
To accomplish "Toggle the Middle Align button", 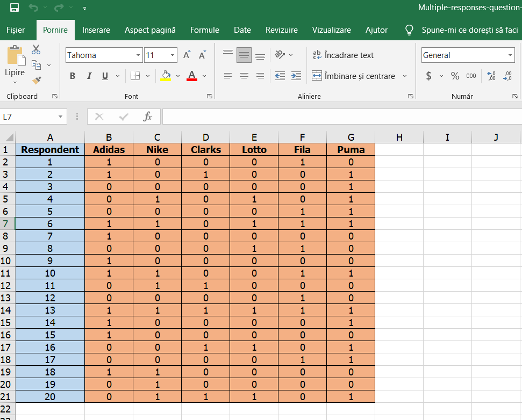I will [244, 55].
